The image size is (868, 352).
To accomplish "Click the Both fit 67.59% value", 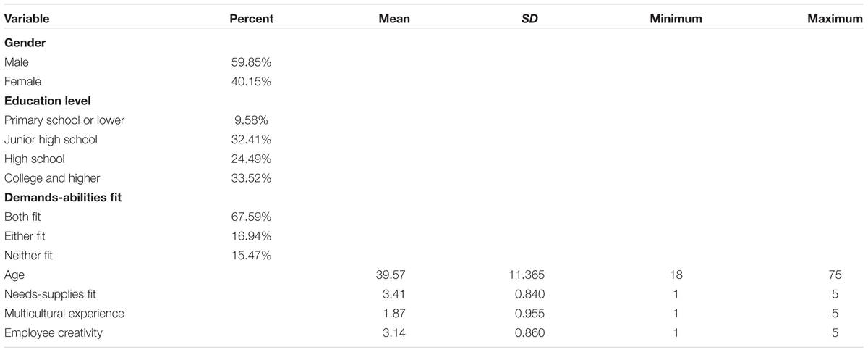I will pyautogui.click(x=251, y=217).
